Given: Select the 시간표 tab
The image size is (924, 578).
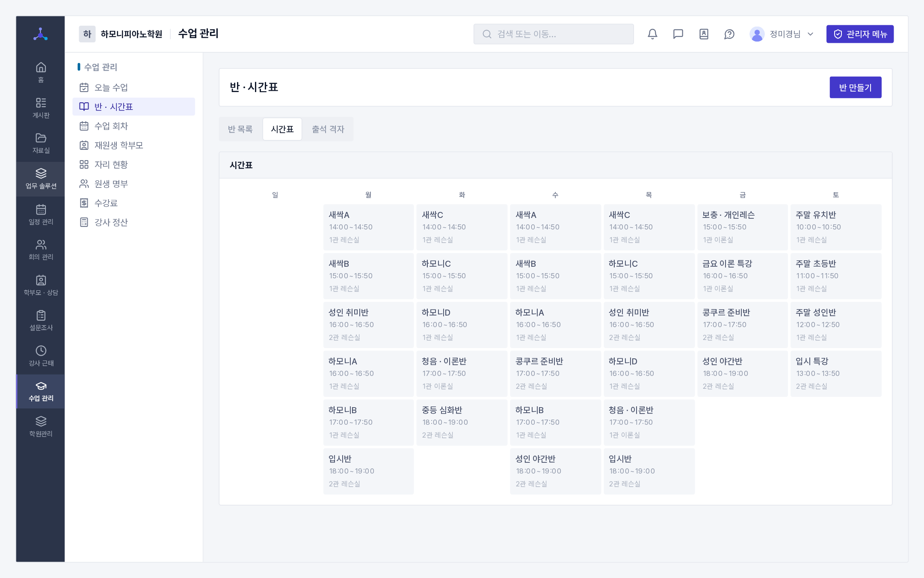Looking at the screenshot, I should 282,129.
